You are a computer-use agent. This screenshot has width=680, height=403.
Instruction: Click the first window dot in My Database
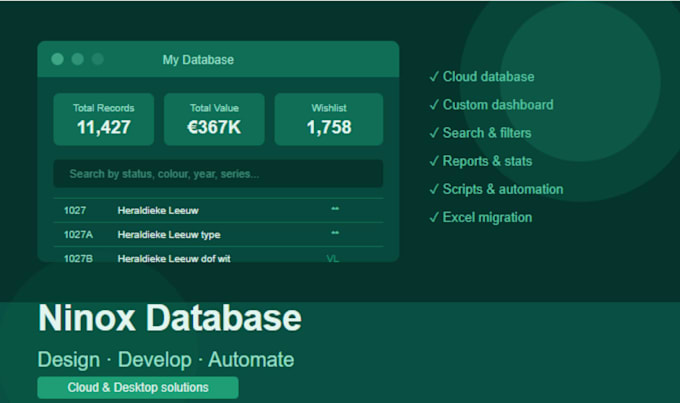(57, 59)
